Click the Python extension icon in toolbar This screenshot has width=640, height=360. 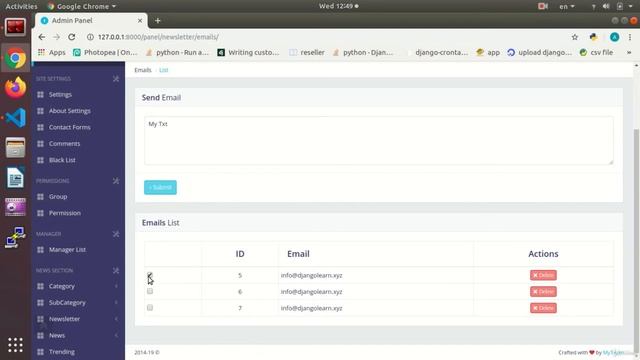(593, 37)
